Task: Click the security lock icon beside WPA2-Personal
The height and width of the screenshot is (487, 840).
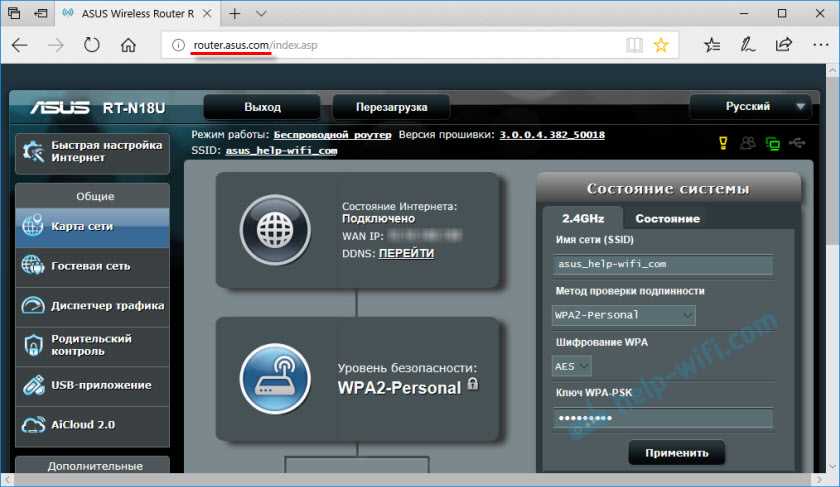Action: [x=472, y=384]
